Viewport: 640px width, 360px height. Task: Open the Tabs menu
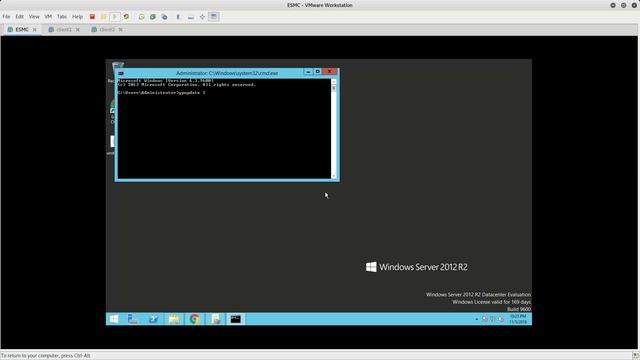(62, 17)
